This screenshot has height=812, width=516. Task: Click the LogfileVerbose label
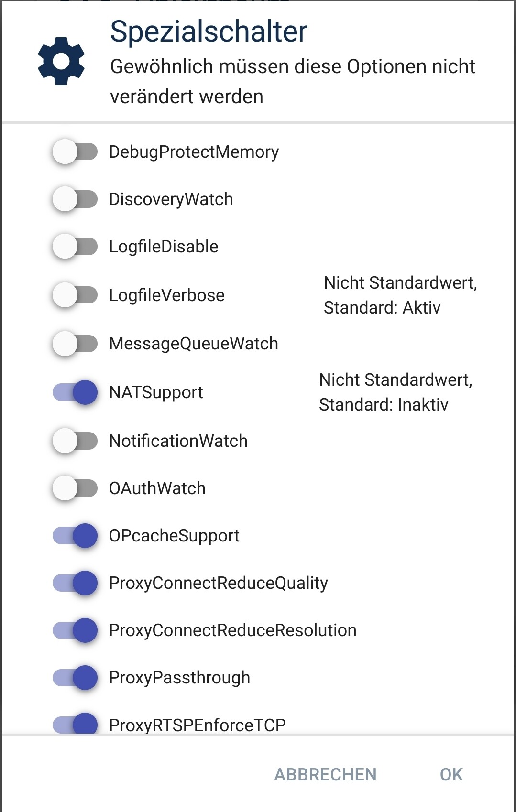[x=166, y=295]
